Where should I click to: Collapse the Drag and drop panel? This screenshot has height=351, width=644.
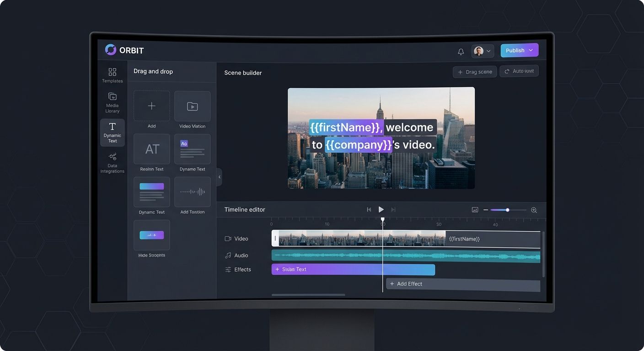tap(220, 177)
